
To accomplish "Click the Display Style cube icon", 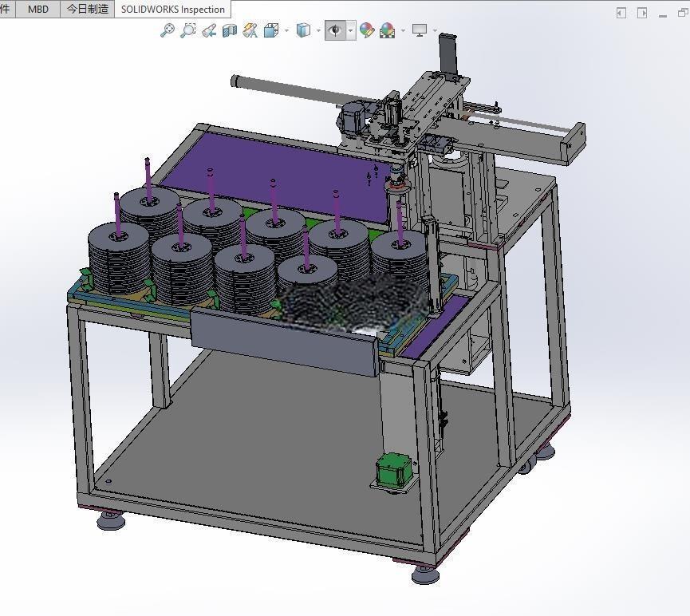I will click(303, 30).
